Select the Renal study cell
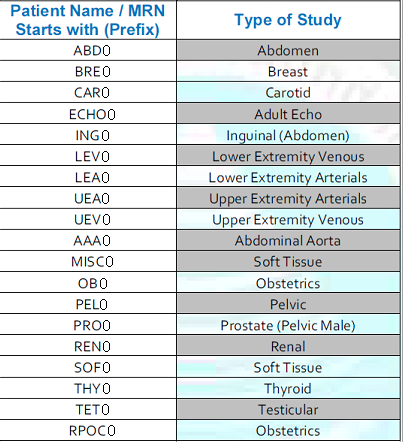Image resolution: width=403 pixels, height=442 pixels. click(288, 346)
